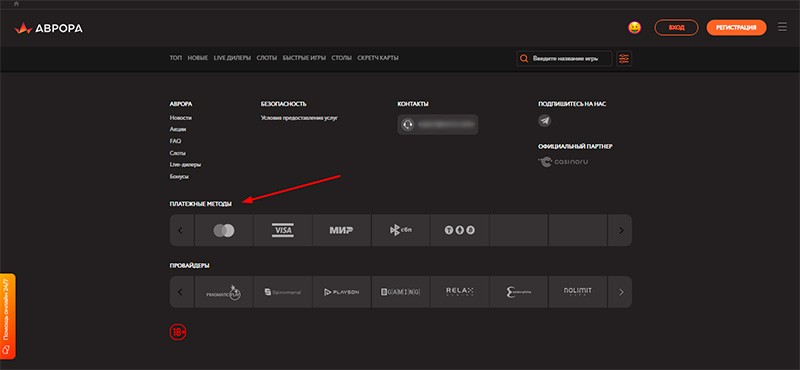Screen dimensions: 800x370
Task: Select the Mastercard payment method
Action: click(224, 231)
